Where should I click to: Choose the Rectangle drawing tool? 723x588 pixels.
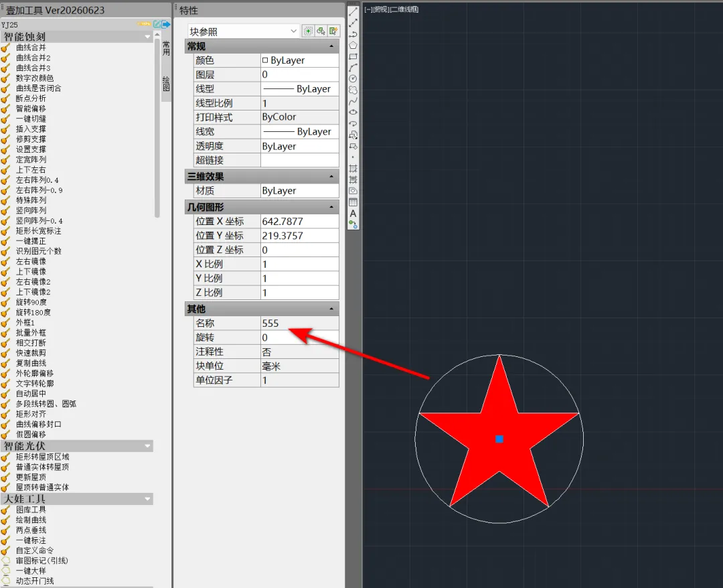[353, 57]
